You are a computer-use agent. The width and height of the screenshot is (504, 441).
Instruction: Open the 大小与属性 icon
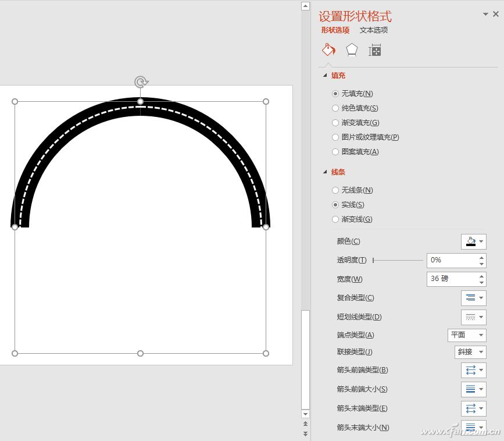point(375,50)
